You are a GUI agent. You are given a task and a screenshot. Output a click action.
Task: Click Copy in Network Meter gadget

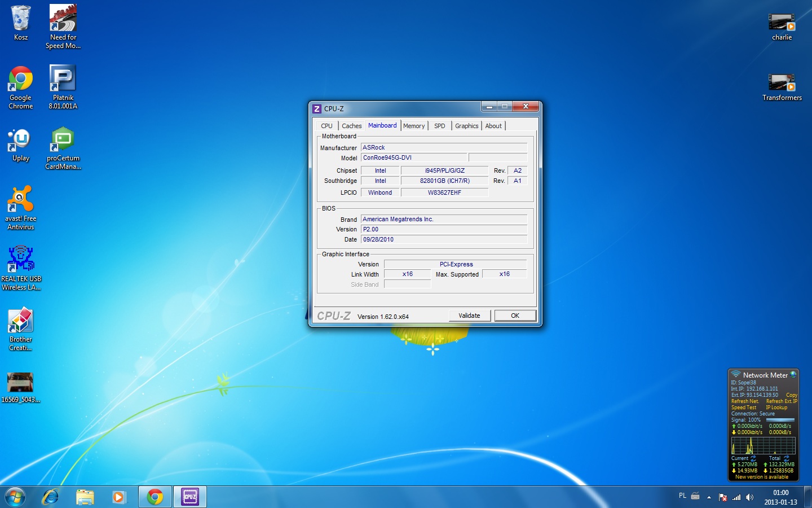tap(792, 395)
